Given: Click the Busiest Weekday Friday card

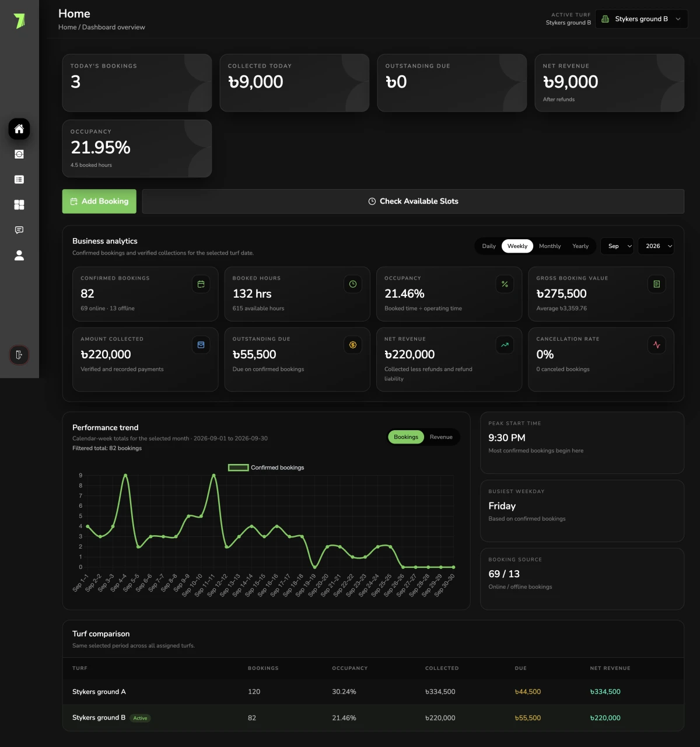Looking at the screenshot, I should click(582, 511).
